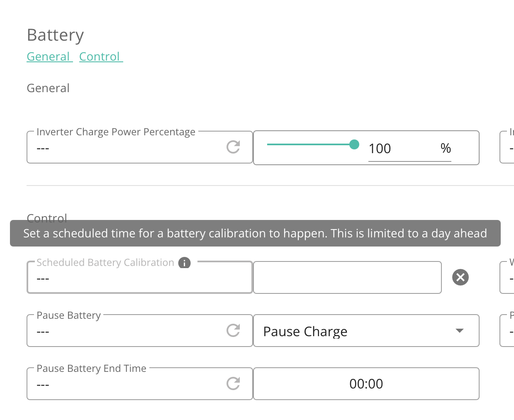Jump to the General section link
The height and width of the screenshot is (420, 514).
50,56
